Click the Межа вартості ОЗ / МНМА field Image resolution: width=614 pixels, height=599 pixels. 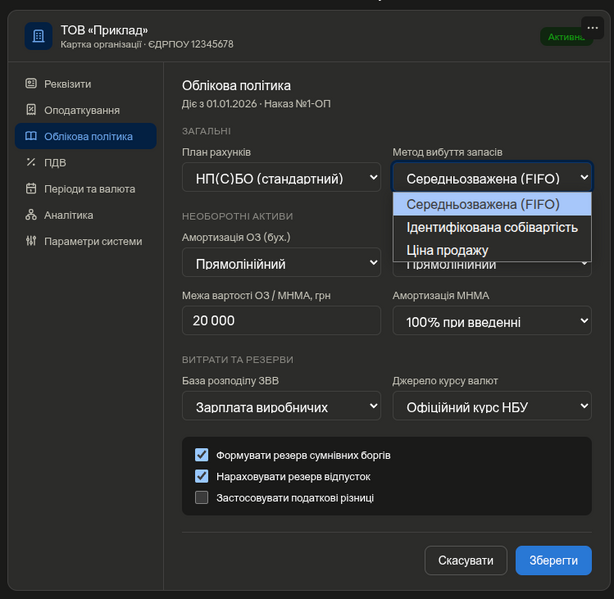[x=282, y=321]
